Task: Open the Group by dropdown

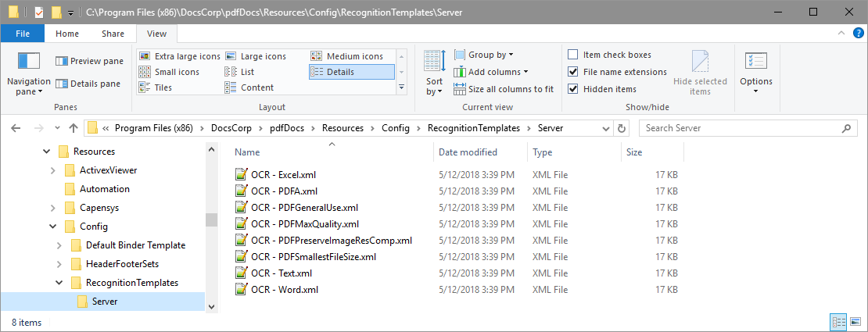Action: coord(484,55)
